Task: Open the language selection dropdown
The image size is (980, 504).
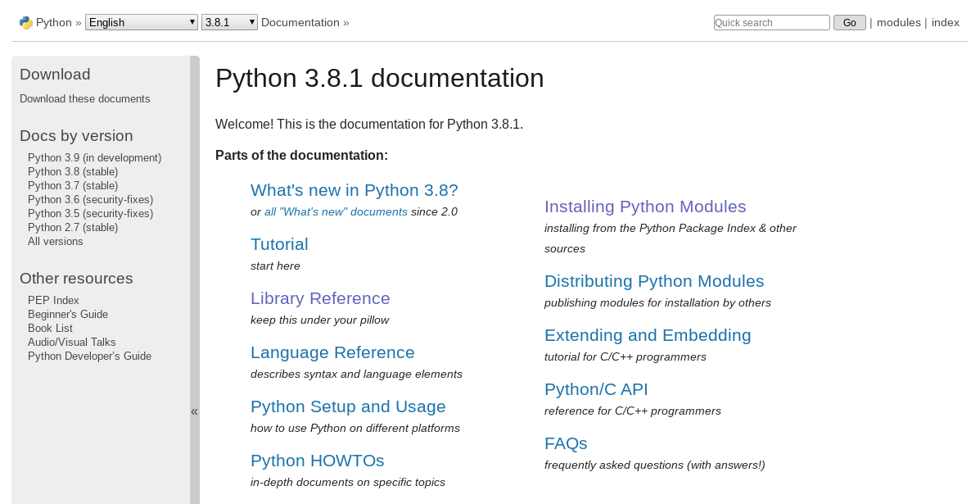Action: [x=141, y=21]
